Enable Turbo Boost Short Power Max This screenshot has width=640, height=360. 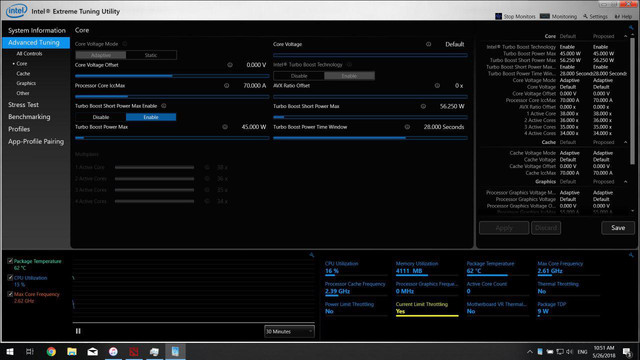coord(151,117)
